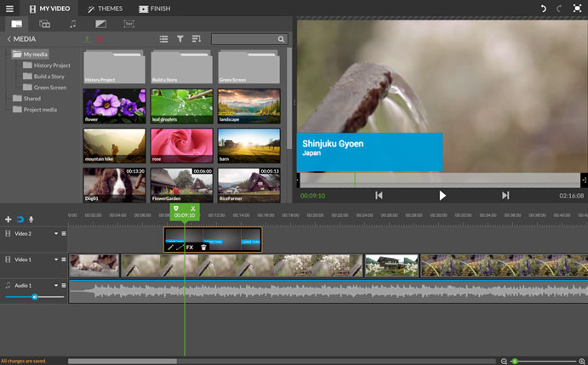The width and height of the screenshot is (588, 365).
Task: Open the hamburger main menu
Action: pos(9,9)
